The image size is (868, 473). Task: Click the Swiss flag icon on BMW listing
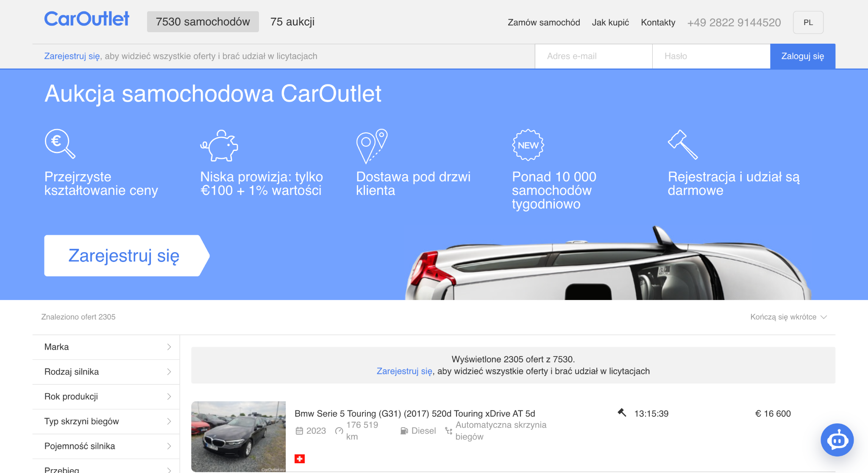pyautogui.click(x=300, y=459)
